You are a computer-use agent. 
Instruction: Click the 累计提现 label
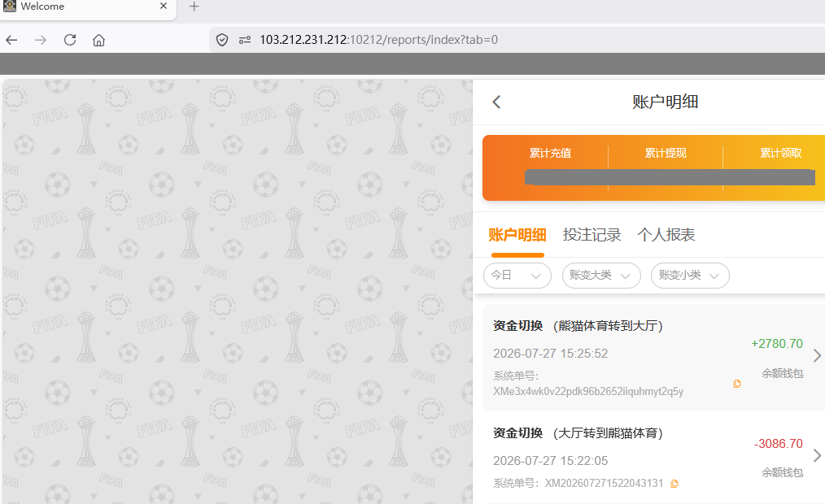[x=666, y=153]
